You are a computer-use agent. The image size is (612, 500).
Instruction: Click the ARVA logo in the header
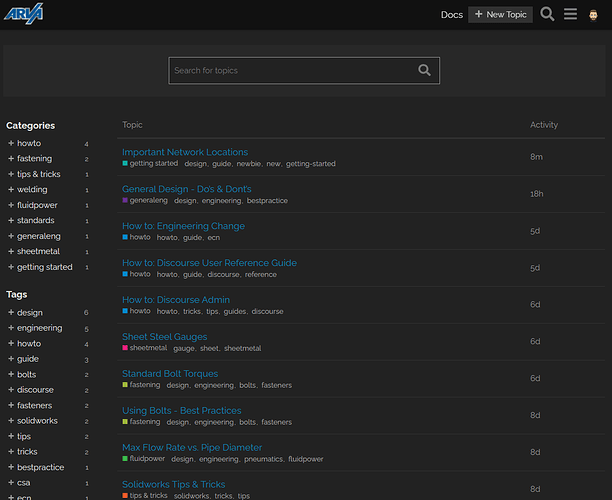point(24,14)
